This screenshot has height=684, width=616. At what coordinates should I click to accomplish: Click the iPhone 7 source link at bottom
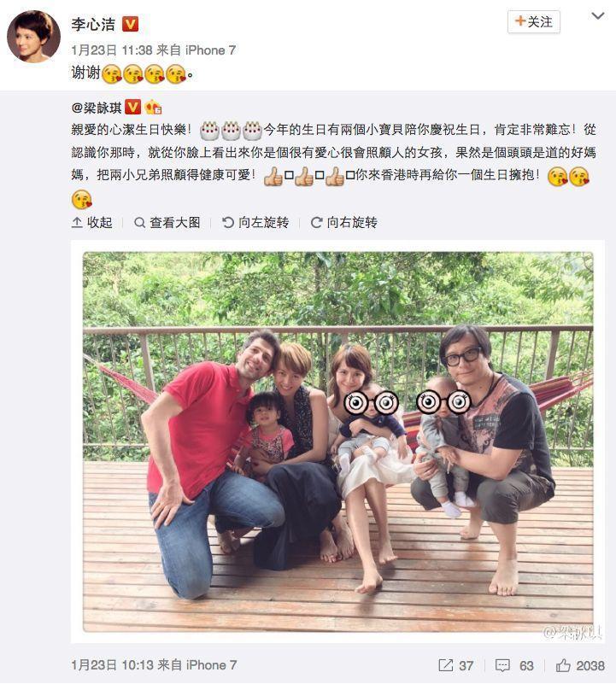click(211, 665)
